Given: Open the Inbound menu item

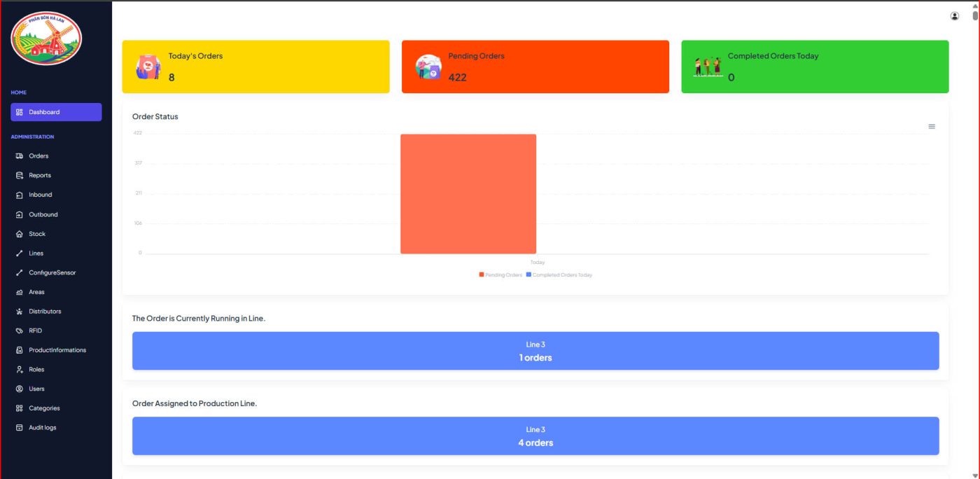Looking at the screenshot, I should [40, 195].
